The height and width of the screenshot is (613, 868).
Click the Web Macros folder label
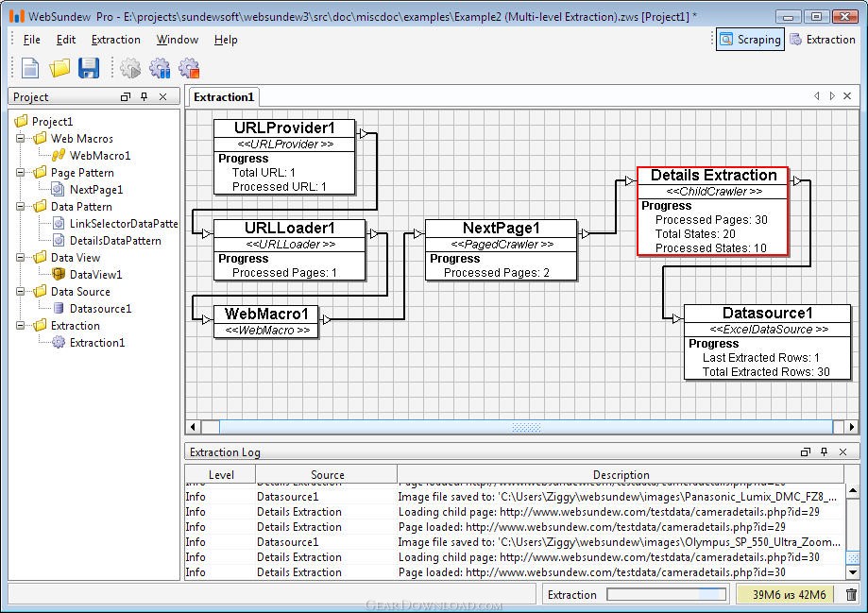(82, 139)
